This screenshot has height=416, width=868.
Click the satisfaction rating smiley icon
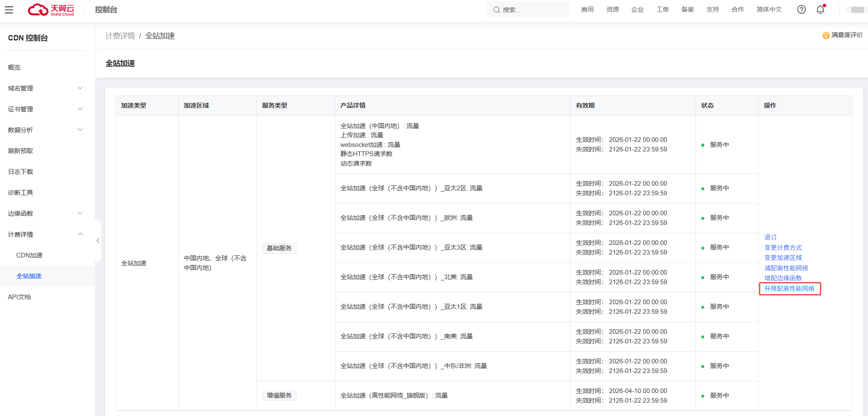826,35
